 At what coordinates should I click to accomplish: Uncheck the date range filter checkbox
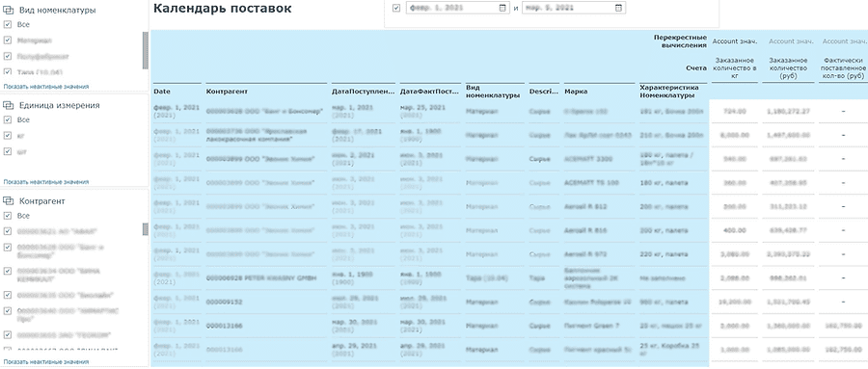pyautogui.click(x=395, y=9)
